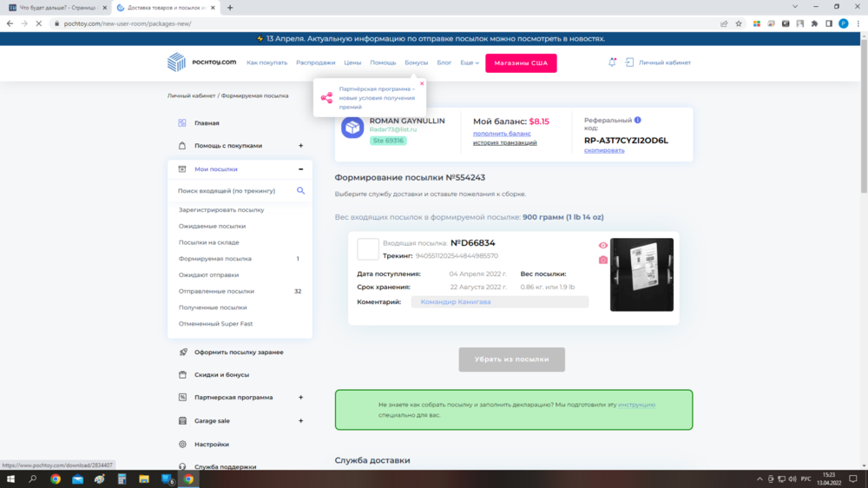The height and width of the screenshot is (488, 868).
Task: Open Распродажи in the top navigation
Action: [x=315, y=63]
